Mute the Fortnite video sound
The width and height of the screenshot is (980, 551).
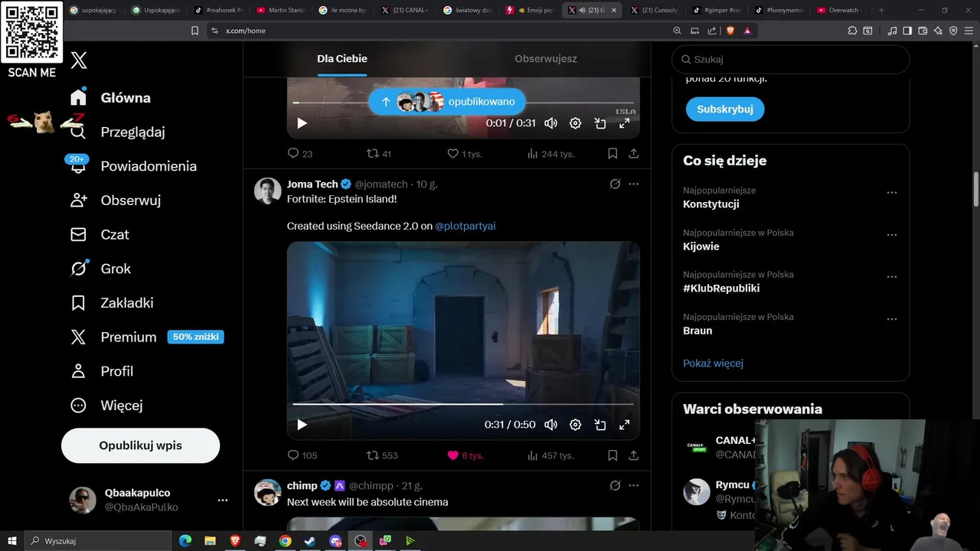point(550,425)
